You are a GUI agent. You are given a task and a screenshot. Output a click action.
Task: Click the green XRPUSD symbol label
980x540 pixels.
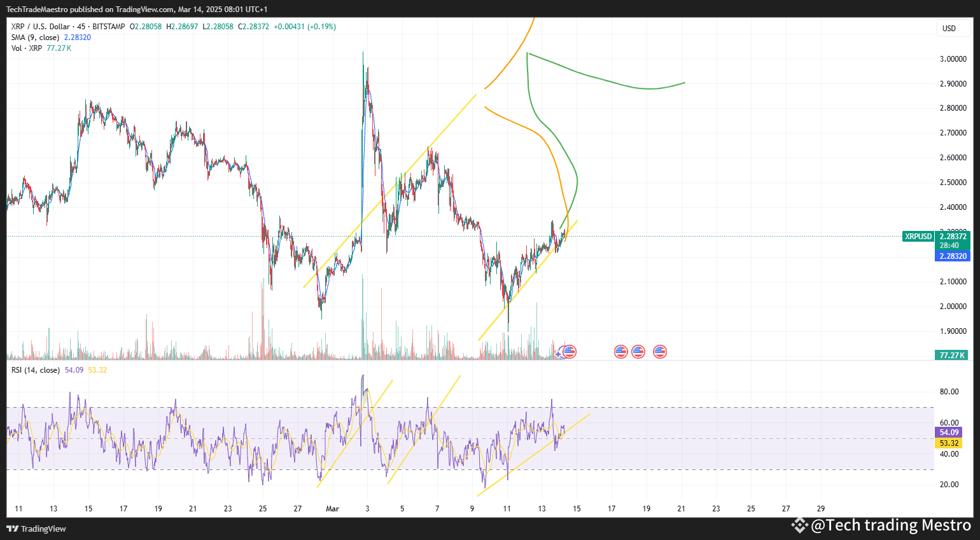coord(918,237)
